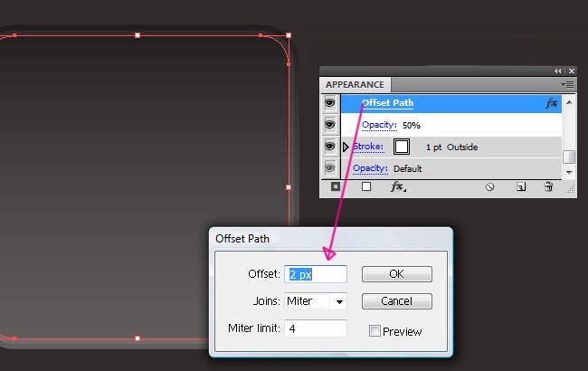
Task: Click the fx icon on Offset Path row
Action: (x=552, y=103)
